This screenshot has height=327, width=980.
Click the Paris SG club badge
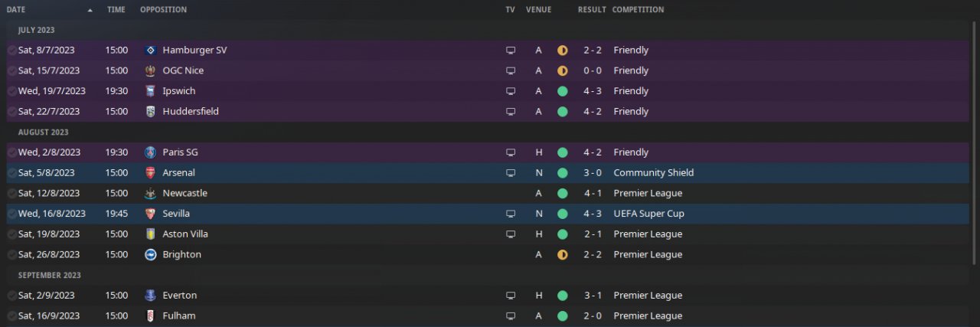[x=150, y=152]
